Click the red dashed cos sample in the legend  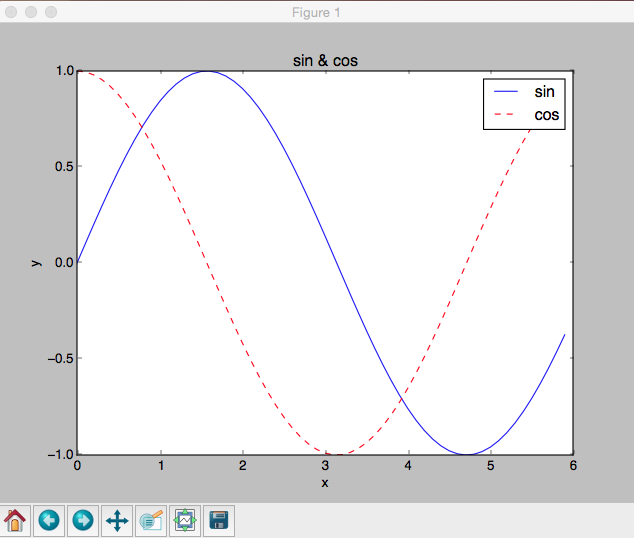click(x=504, y=115)
